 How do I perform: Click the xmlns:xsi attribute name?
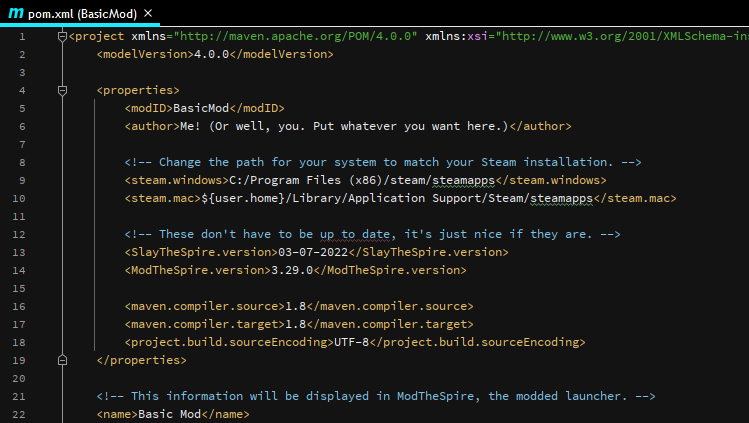click(x=457, y=36)
